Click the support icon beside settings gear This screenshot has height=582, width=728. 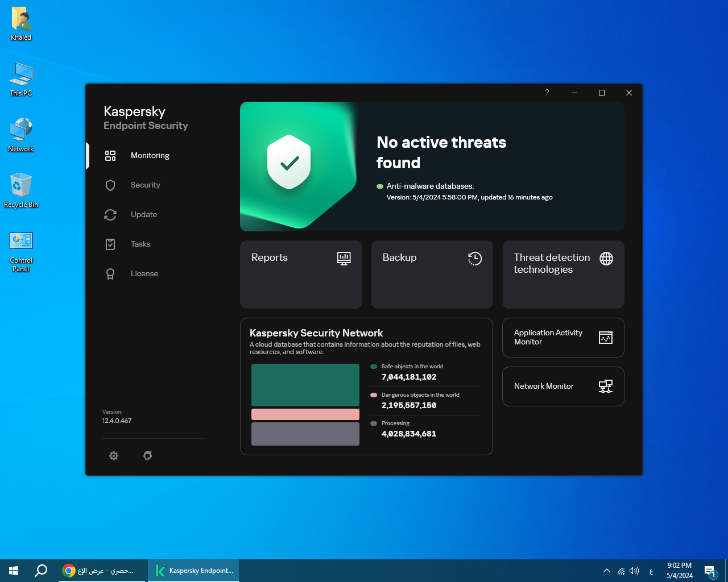tap(148, 456)
